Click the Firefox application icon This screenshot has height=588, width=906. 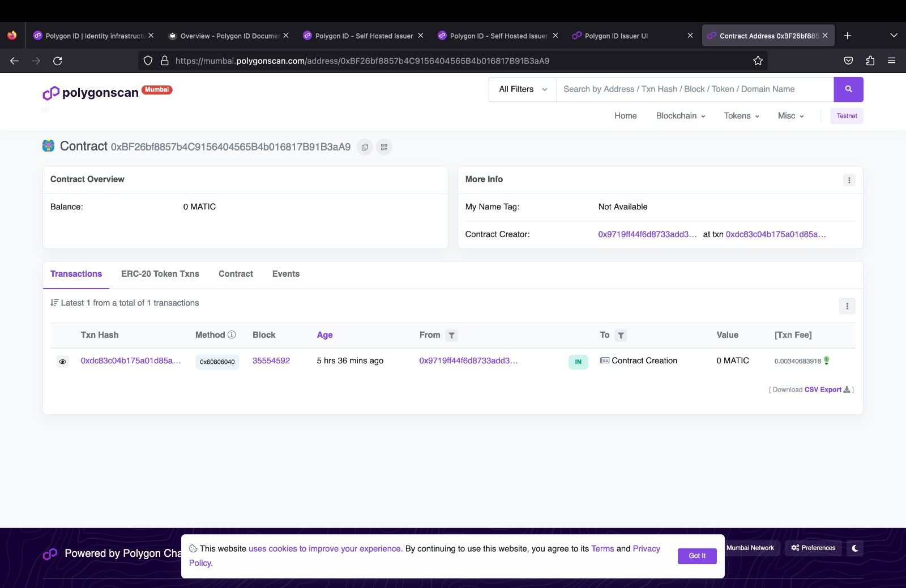pyautogui.click(x=12, y=36)
